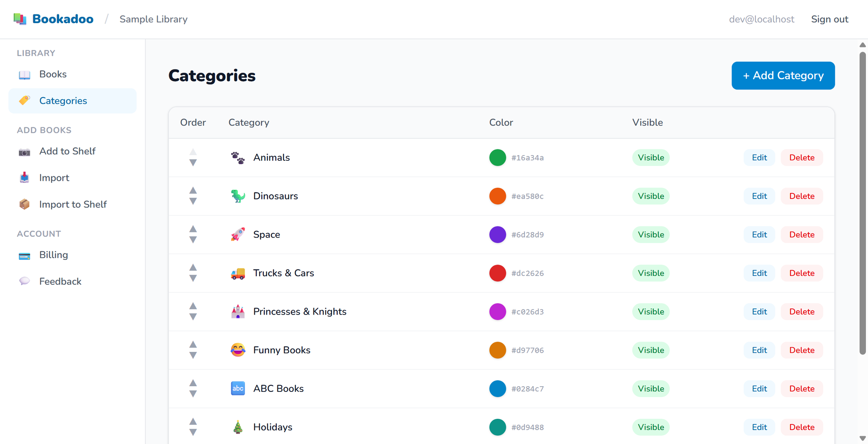Image resolution: width=868 pixels, height=444 pixels.
Task: Click the dev@localhost account label
Action: [x=762, y=19]
